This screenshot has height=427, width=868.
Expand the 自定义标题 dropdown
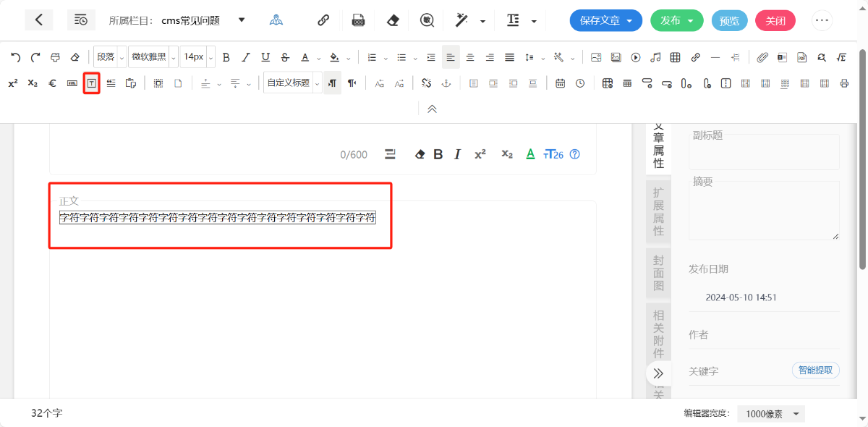point(292,83)
